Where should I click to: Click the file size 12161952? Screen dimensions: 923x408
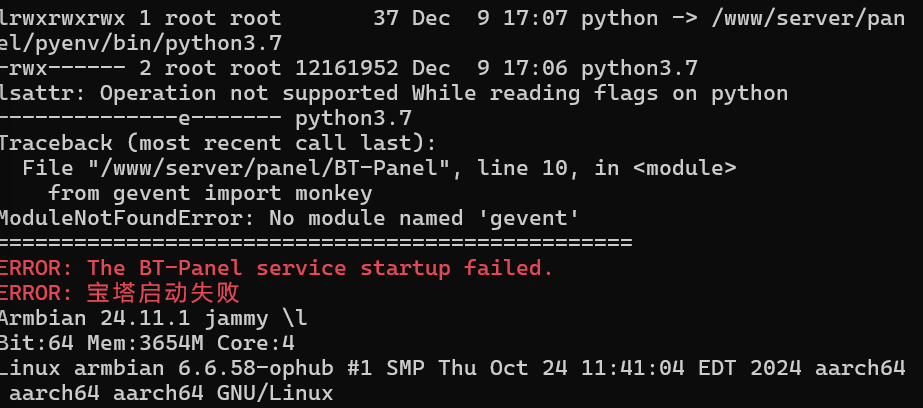pos(347,69)
